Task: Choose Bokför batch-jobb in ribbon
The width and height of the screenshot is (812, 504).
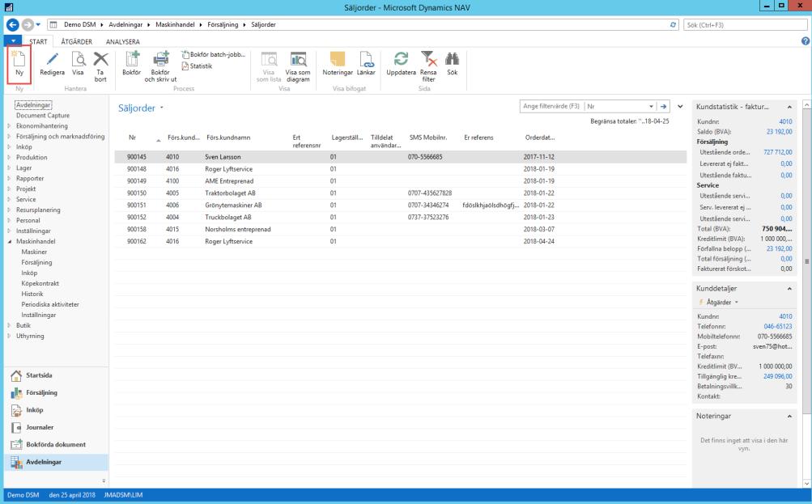Action: click(x=213, y=54)
